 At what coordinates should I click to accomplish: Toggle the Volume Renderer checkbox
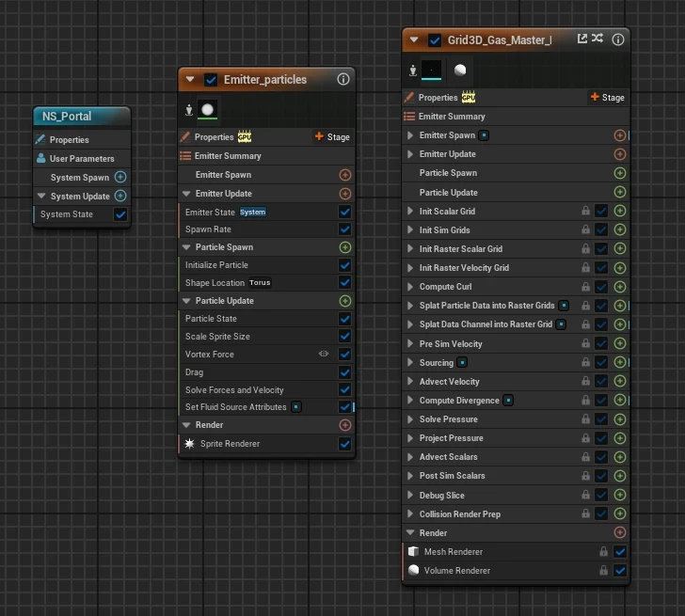click(620, 570)
